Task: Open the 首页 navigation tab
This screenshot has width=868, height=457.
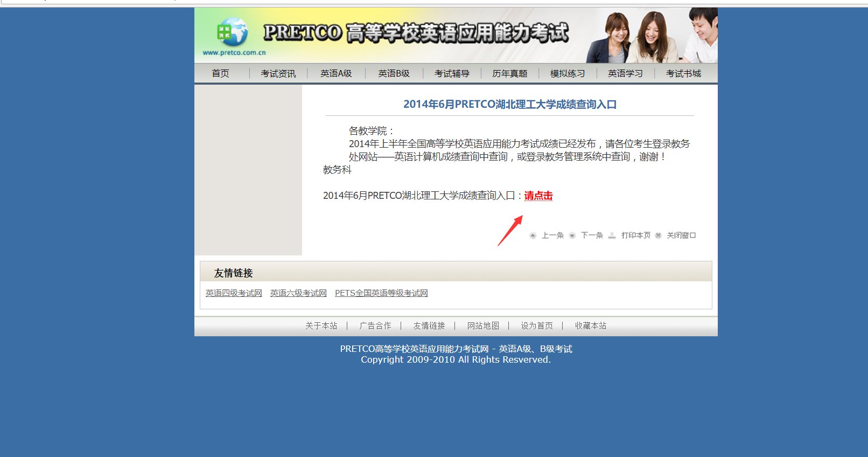Action: tap(220, 73)
